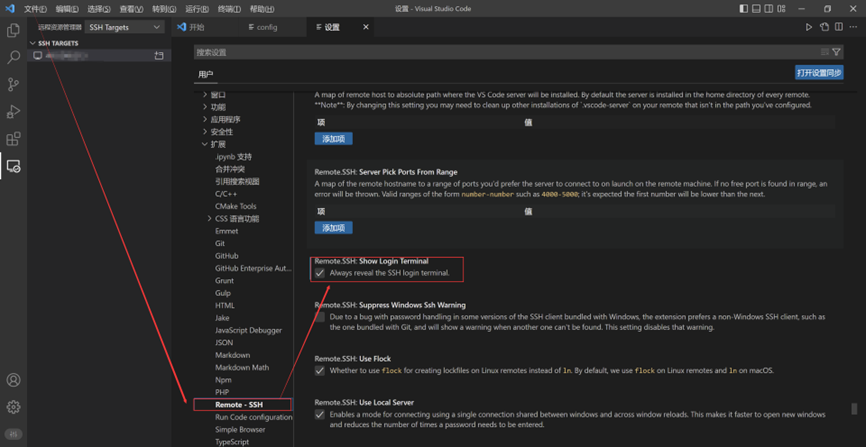Click the Manage gear icon

[x=13, y=407]
